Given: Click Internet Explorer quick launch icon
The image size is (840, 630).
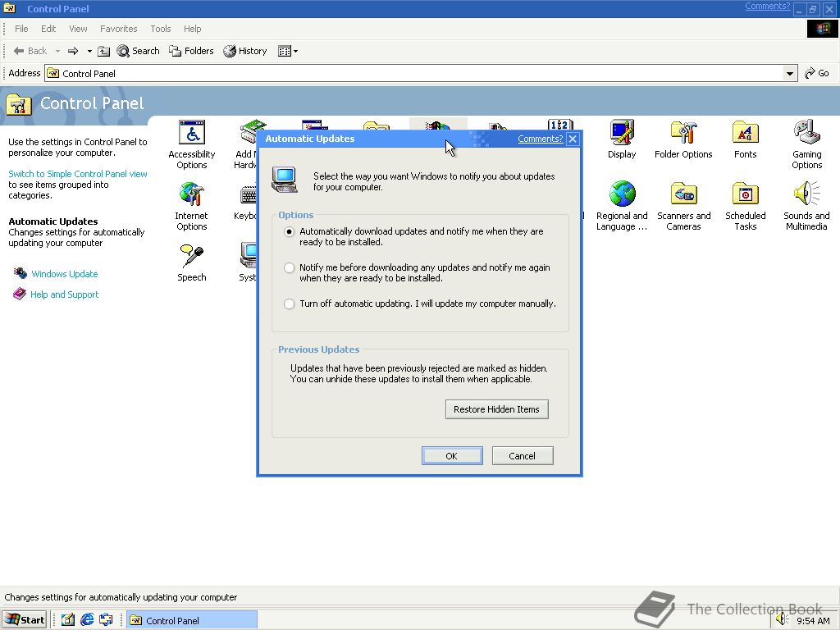Looking at the screenshot, I should [87, 620].
